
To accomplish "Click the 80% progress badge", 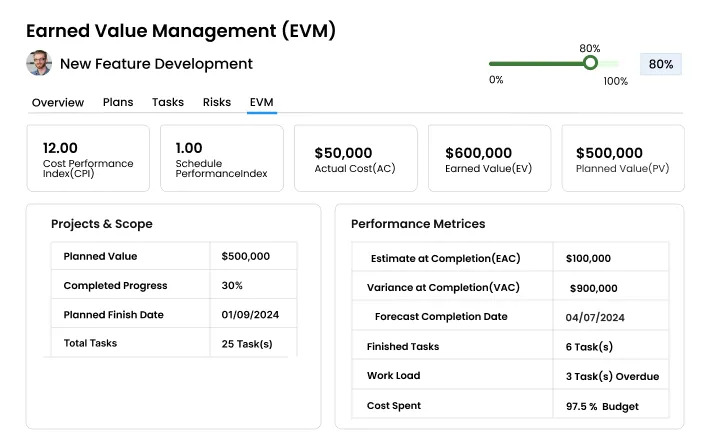I will click(660, 64).
